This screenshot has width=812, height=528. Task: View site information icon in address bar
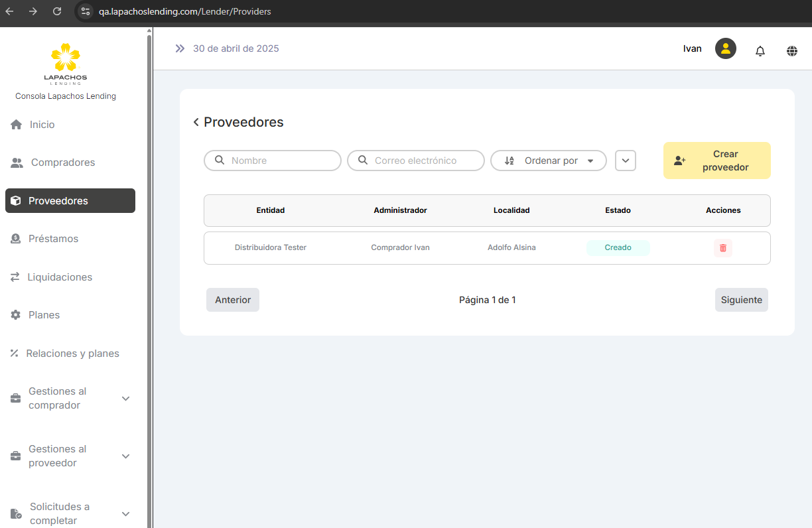coord(86,11)
